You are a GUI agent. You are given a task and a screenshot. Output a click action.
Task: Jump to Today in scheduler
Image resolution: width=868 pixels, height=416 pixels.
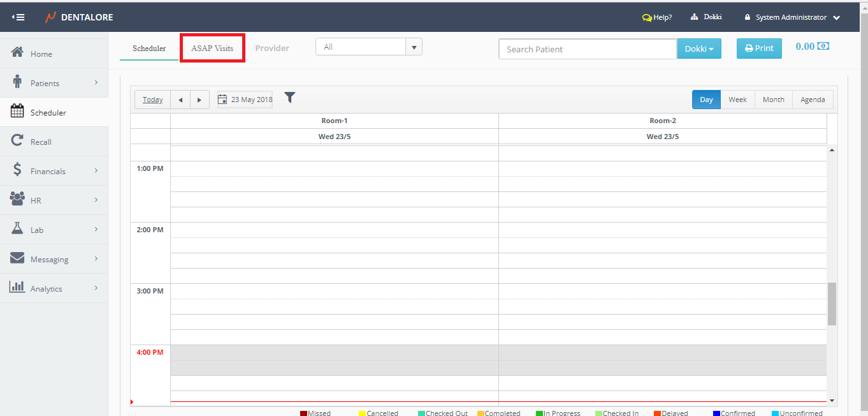point(152,100)
